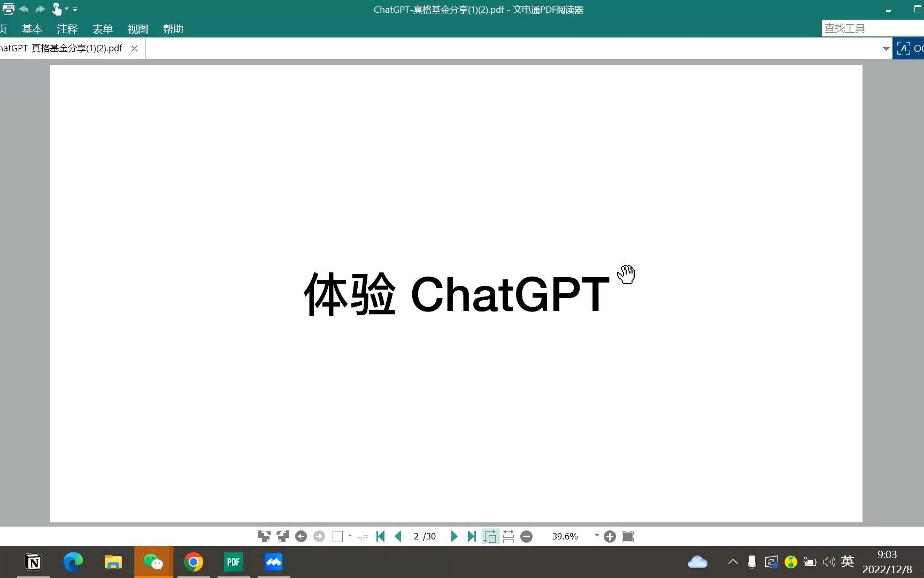Open the 视图 menu tab
This screenshot has width=924, height=578.
[138, 29]
